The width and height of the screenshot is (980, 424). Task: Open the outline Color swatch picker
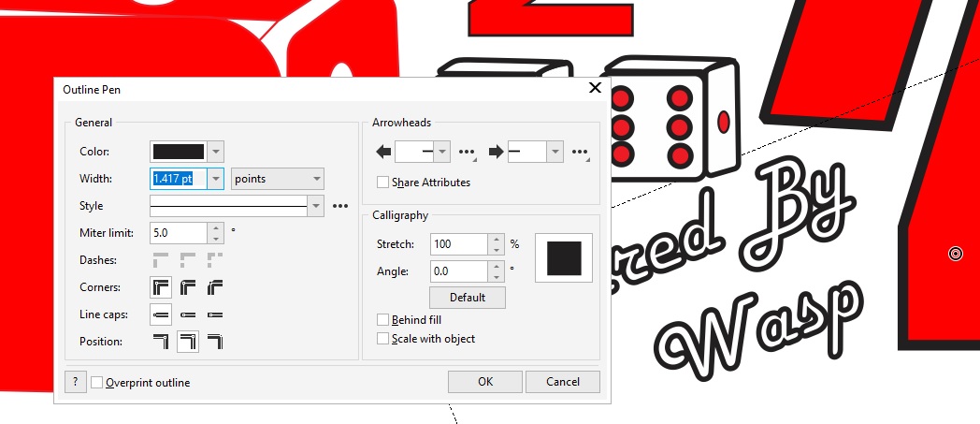click(187, 152)
